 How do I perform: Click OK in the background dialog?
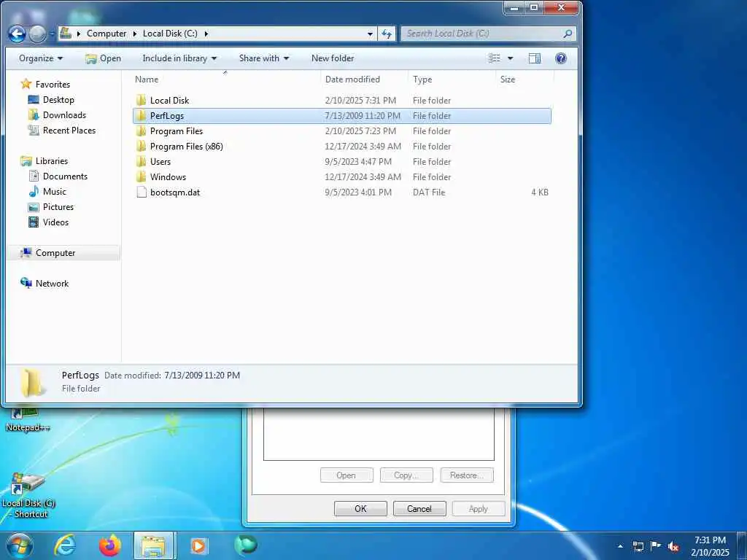tap(360, 508)
